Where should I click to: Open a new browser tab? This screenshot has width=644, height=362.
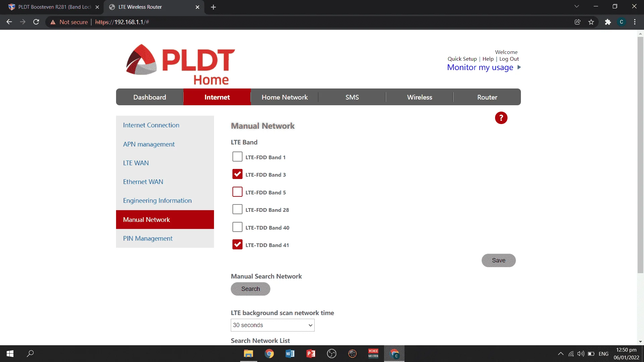[x=213, y=7]
